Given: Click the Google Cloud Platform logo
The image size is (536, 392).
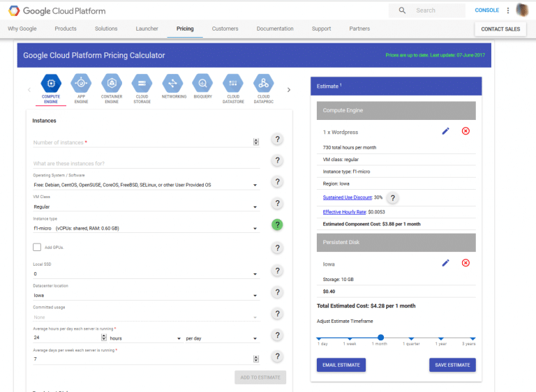Looking at the screenshot, I should tap(57, 11).
